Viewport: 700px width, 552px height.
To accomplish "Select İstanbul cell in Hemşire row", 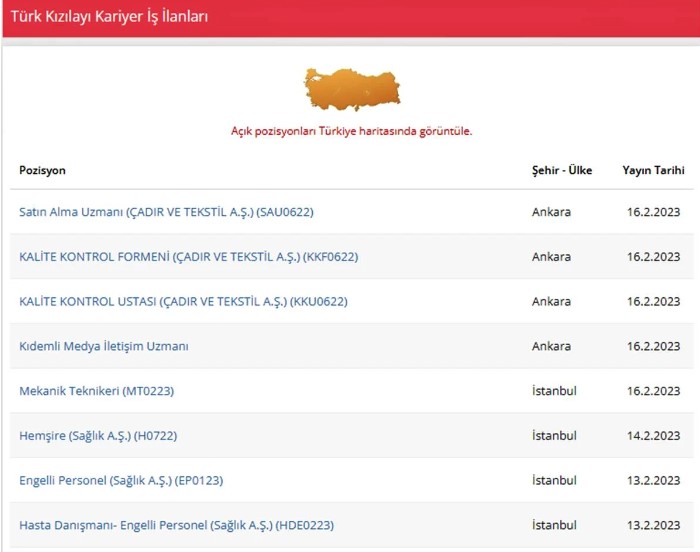I will click(x=554, y=435).
